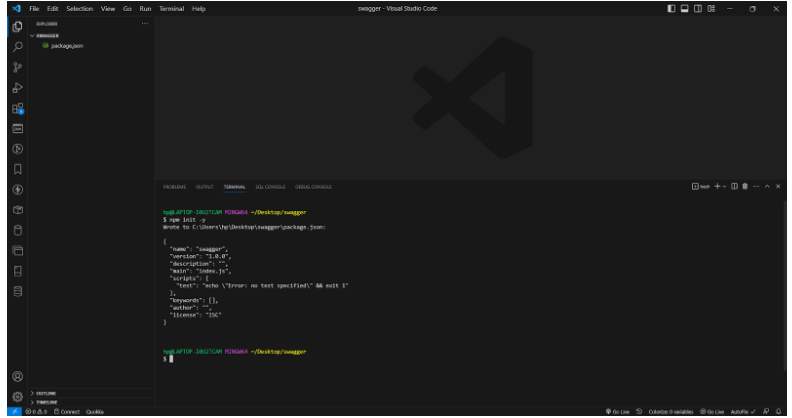Toggle the bottom panel layout button
The height and width of the screenshot is (418, 792).
684,9
